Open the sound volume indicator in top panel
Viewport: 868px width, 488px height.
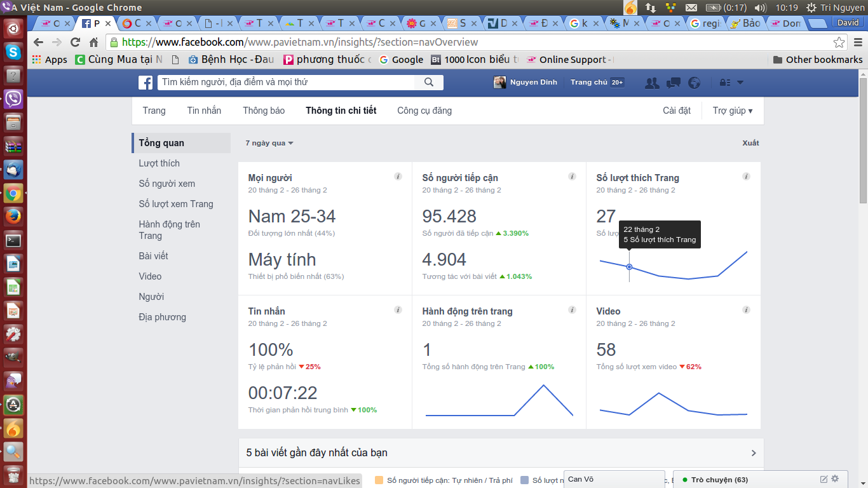click(x=760, y=8)
